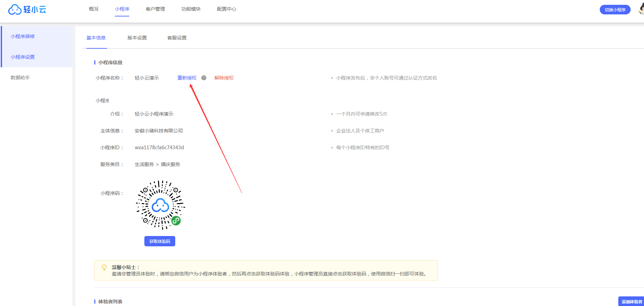
Task: Switch to the 客服设置 tab
Action: point(177,38)
